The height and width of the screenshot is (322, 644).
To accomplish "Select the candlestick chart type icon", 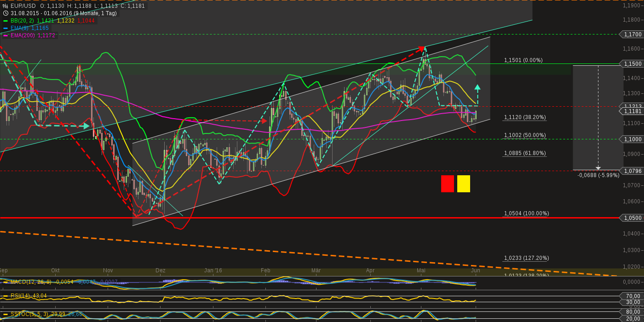I will 5,6.
